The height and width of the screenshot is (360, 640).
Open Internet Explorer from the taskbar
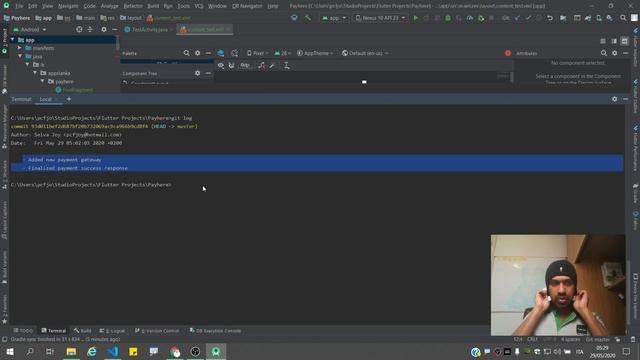(x=92, y=351)
